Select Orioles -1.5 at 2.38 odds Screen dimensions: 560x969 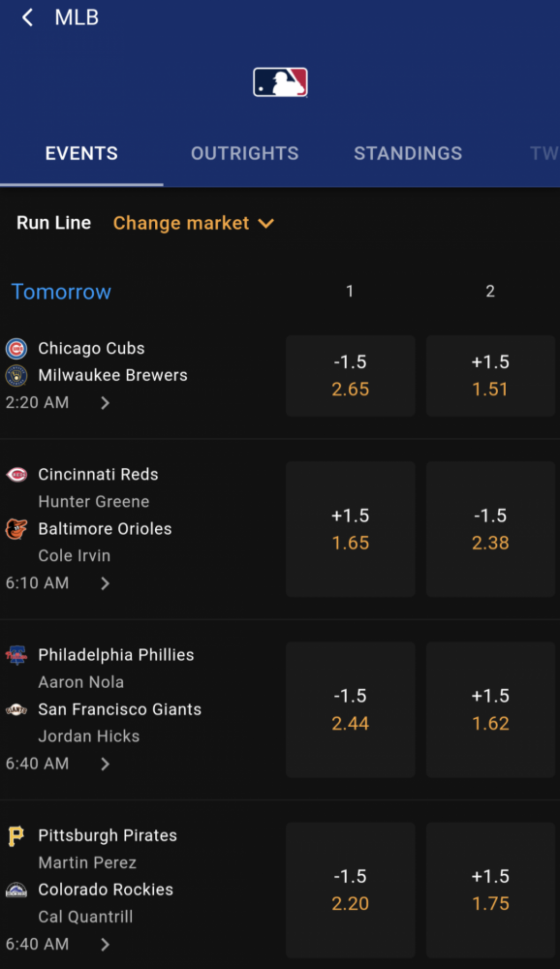(491, 529)
